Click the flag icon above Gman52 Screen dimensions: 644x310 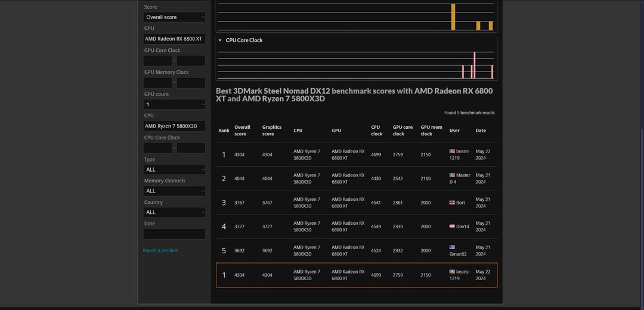click(452, 247)
